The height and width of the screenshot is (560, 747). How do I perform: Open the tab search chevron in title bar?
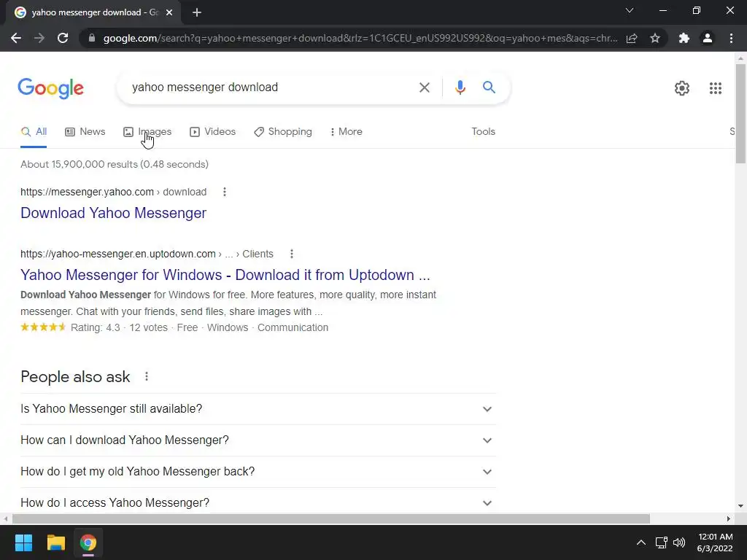point(630,10)
